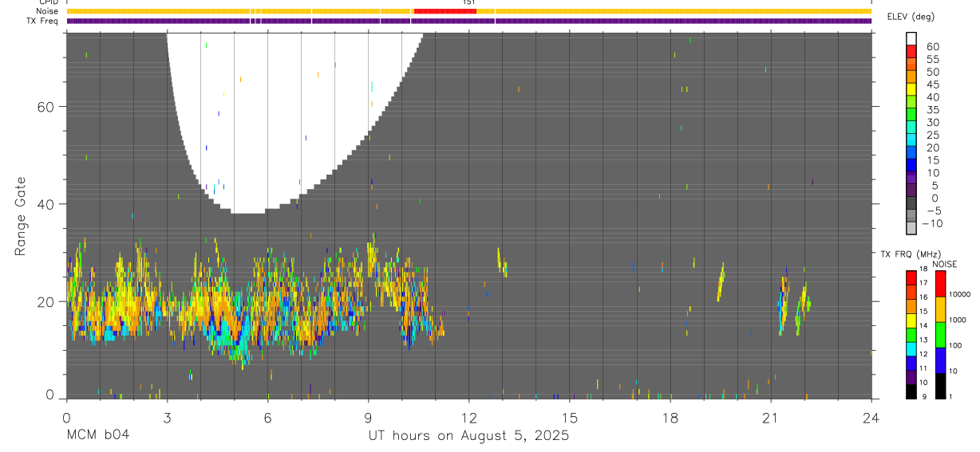
Task: Click the x-axis tick label 21
Action: pos(770,417)
